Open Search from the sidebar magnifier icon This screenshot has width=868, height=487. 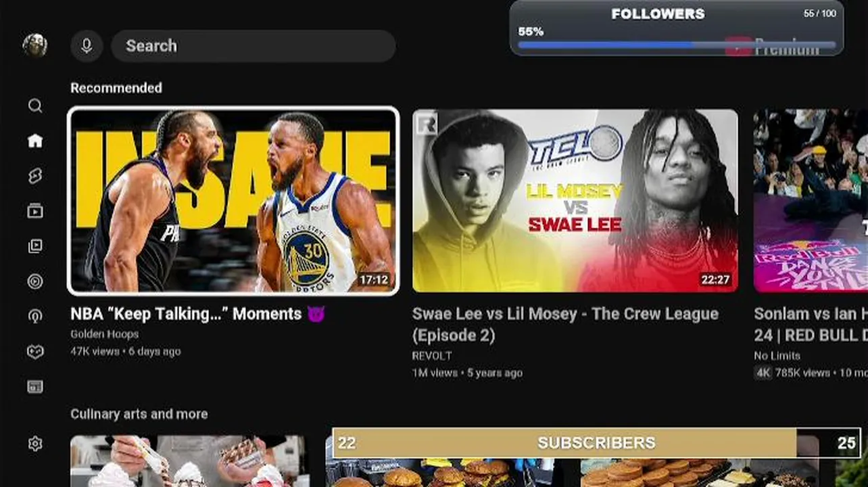coord(35,106)
